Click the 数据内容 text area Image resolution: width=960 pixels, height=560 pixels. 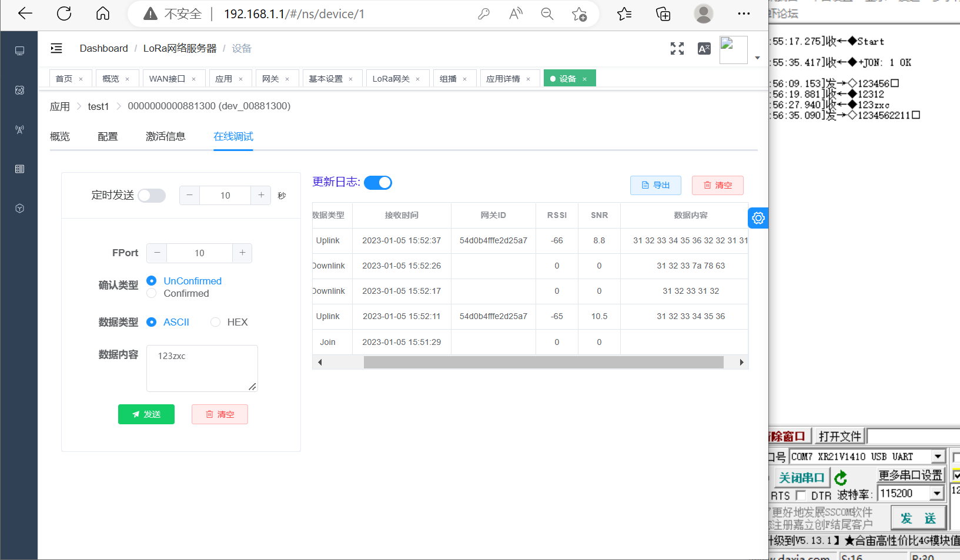202,368
